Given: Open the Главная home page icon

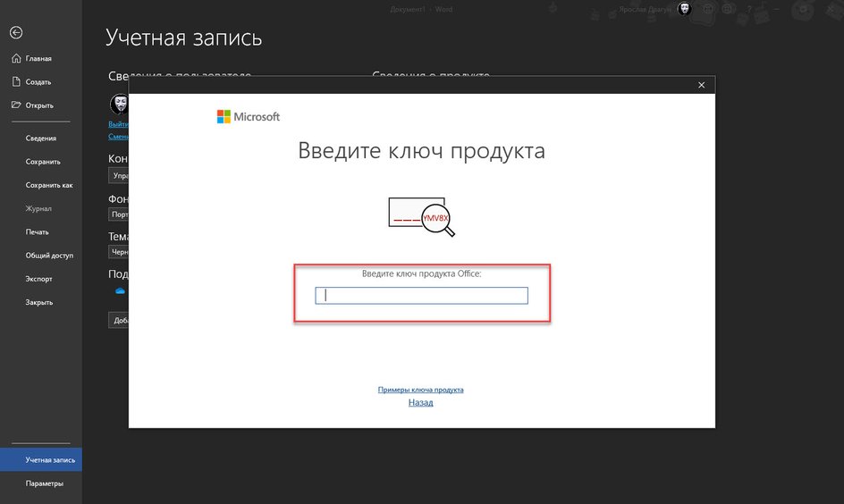Looking at the screenshot, I should pos(16,58).
